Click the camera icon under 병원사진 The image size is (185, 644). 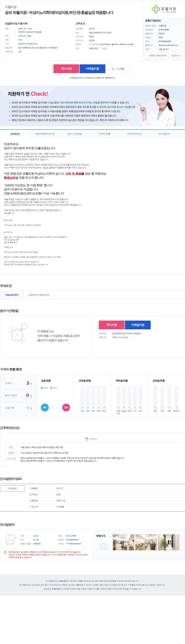103,547
